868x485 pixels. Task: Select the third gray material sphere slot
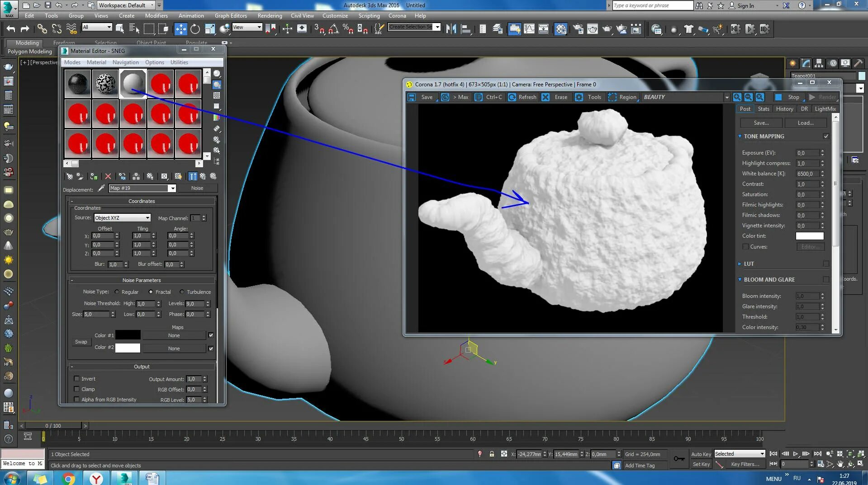coord(133,84)
